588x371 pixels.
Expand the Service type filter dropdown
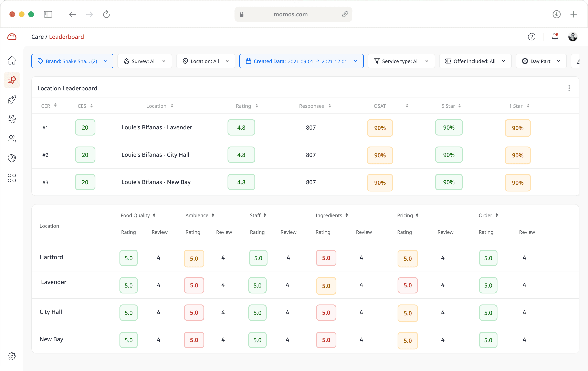[x=401, y=61]
